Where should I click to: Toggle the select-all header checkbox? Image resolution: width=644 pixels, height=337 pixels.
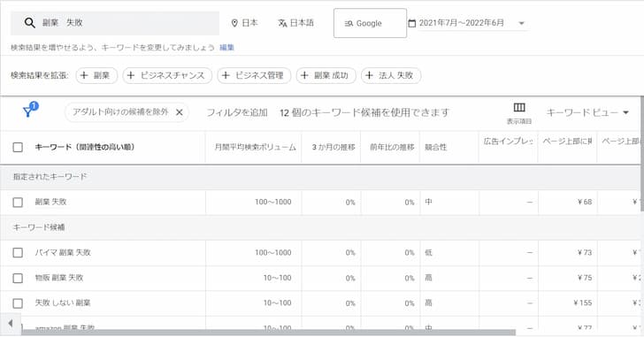[18, 147]
